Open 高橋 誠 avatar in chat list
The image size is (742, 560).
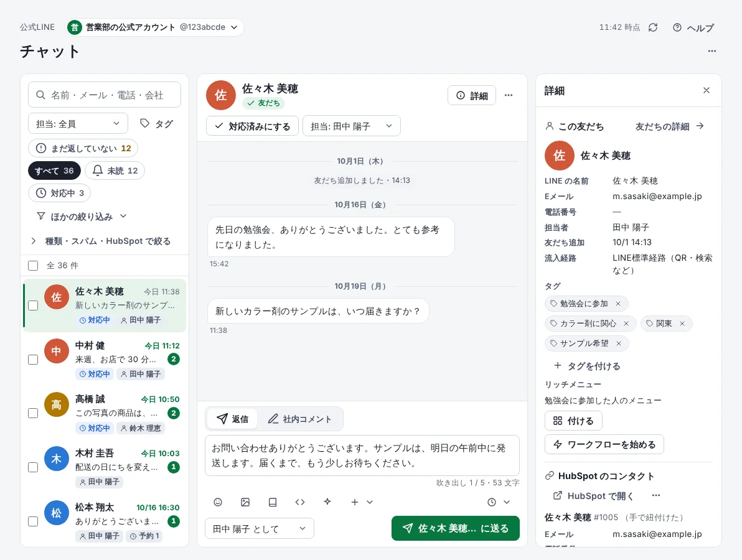[x=56, y=405]
